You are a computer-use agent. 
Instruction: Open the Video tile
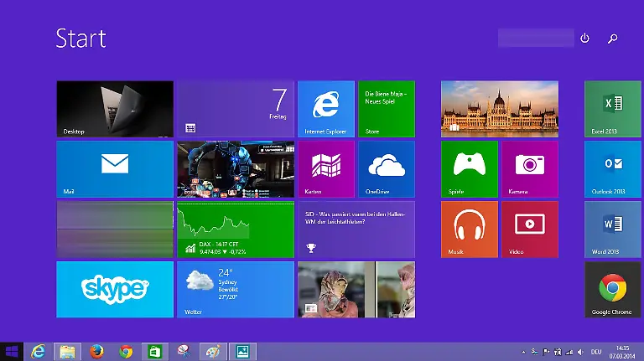point(530,229)
